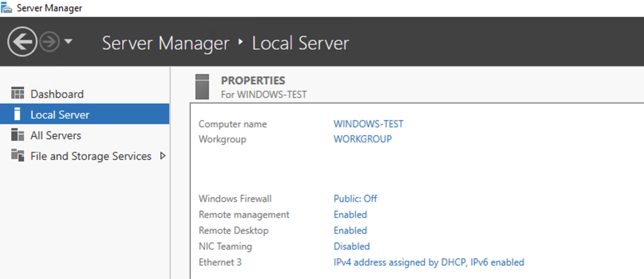Viewport: 644px width, 279px height.
Task: Click Remote Desktop Enabled link
Action: (350, 230)
